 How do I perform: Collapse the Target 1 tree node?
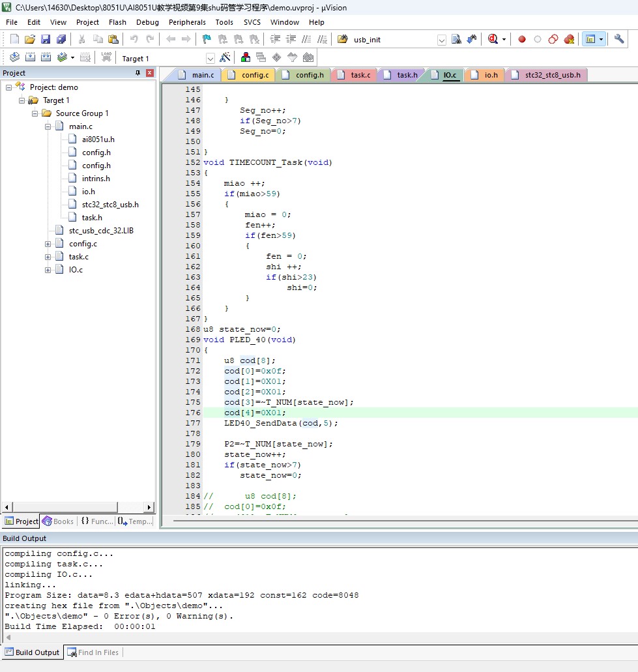pyautogui.click(x=22, y=101)
